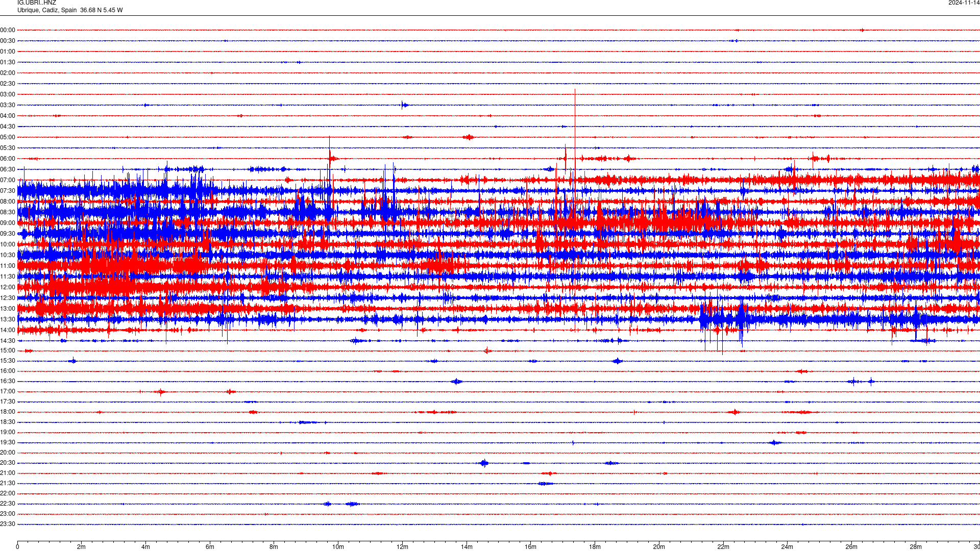This screenshot has width=980, height=551.
Task: Select the 18:30 time row label
Action: [8, 422]
